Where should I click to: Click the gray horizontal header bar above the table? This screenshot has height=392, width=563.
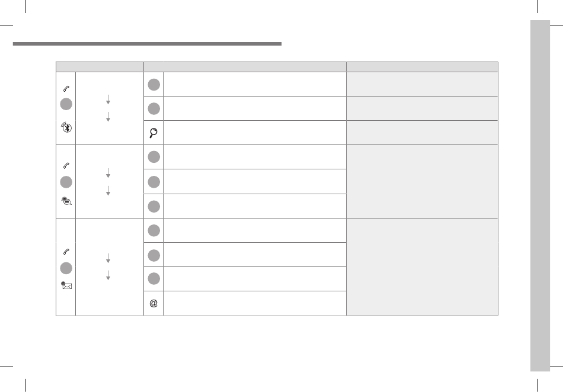[147, 44]
